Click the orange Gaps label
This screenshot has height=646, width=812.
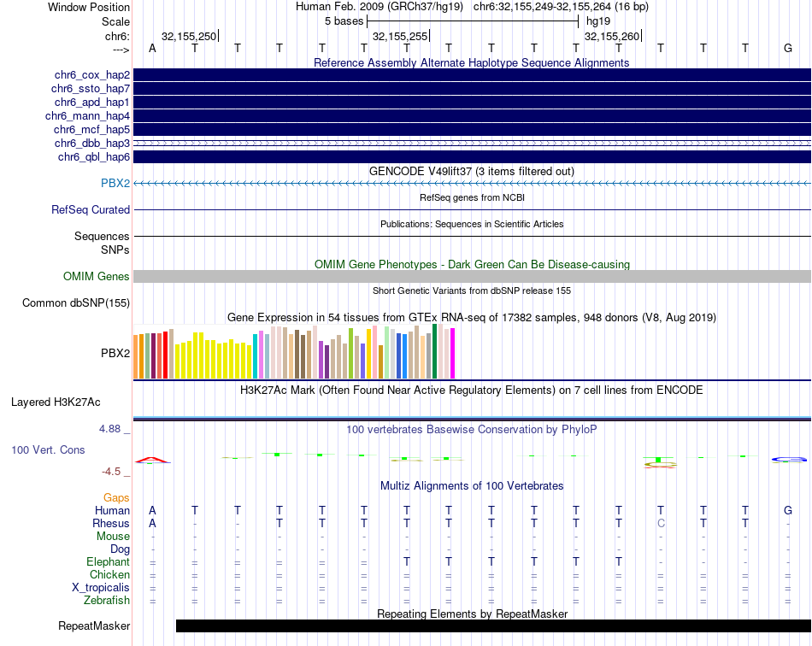[116, 497]
